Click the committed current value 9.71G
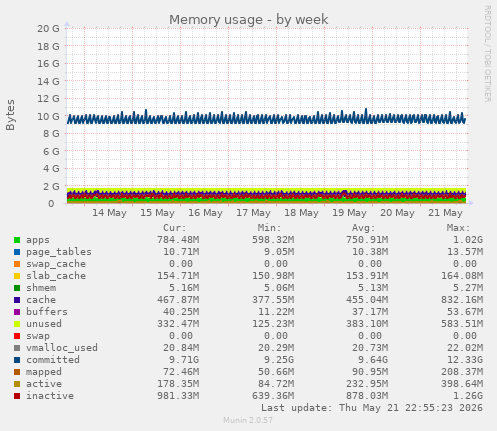497x431 pixels. pos(184,360)
